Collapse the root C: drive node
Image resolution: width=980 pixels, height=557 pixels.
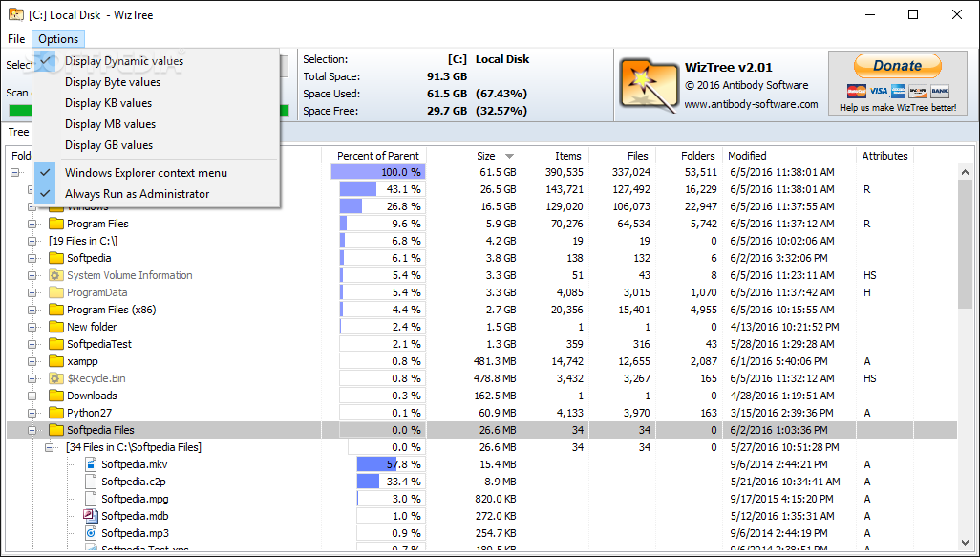[15, 172]
